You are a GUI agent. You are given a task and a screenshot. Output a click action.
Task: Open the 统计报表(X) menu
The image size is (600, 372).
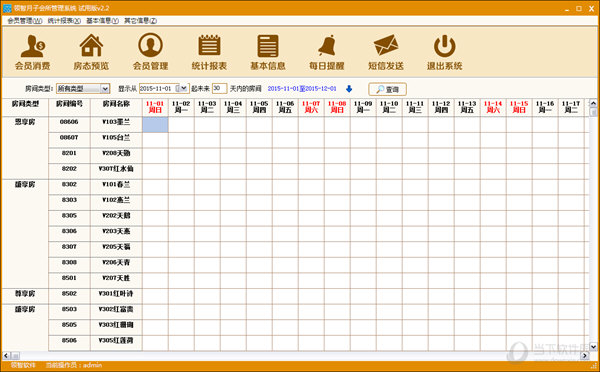click(64, 21)
